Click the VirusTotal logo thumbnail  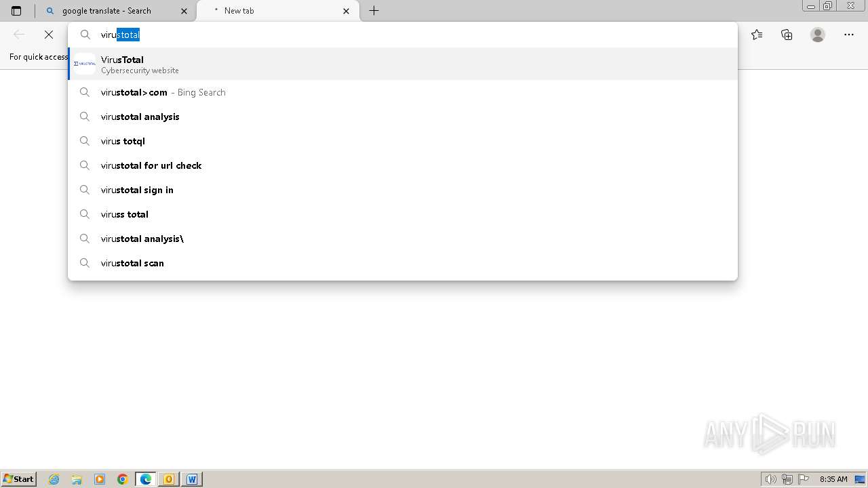[x=84, y=64]
